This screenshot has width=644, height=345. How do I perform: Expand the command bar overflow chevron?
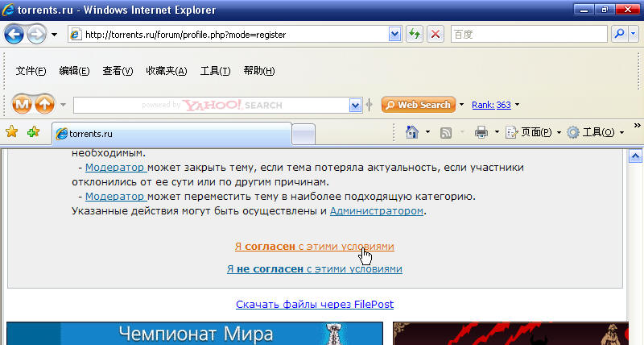[x=637, y=126]
